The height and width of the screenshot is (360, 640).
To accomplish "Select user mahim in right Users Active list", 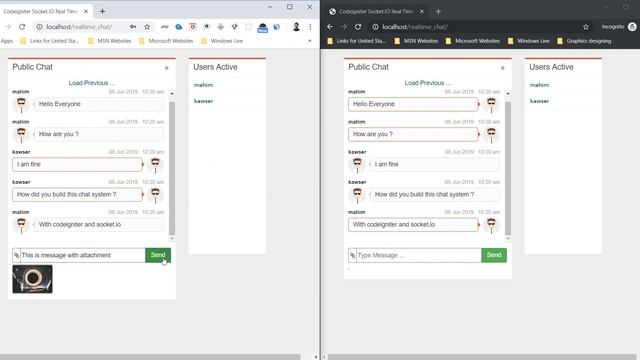I will (539, 85).
